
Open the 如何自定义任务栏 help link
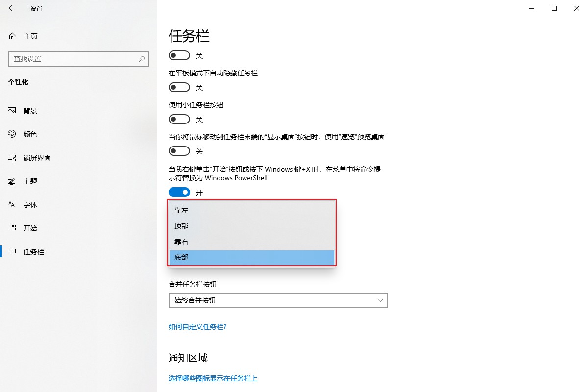click(x=197, y=326)
